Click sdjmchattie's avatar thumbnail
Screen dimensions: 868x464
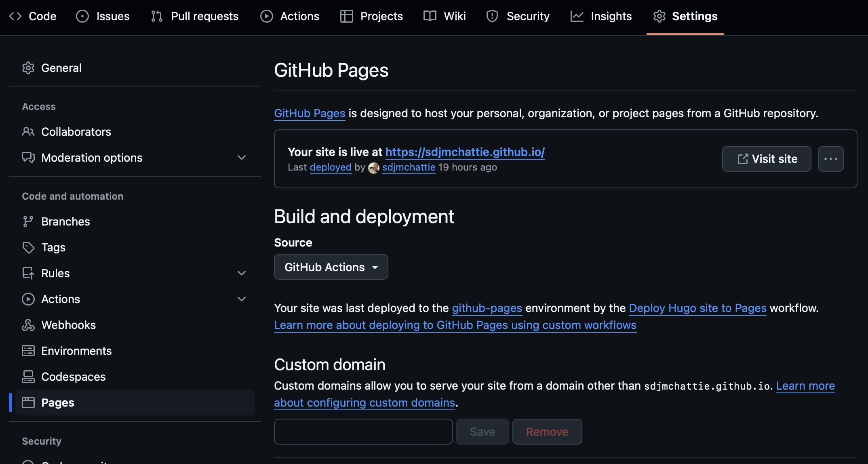[x=374, y=168]
